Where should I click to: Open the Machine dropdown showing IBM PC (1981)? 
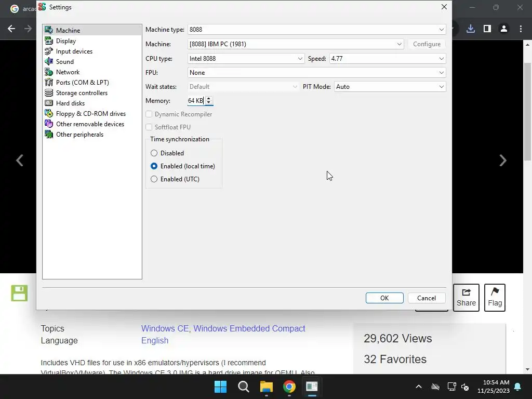(x=296, y=44)
